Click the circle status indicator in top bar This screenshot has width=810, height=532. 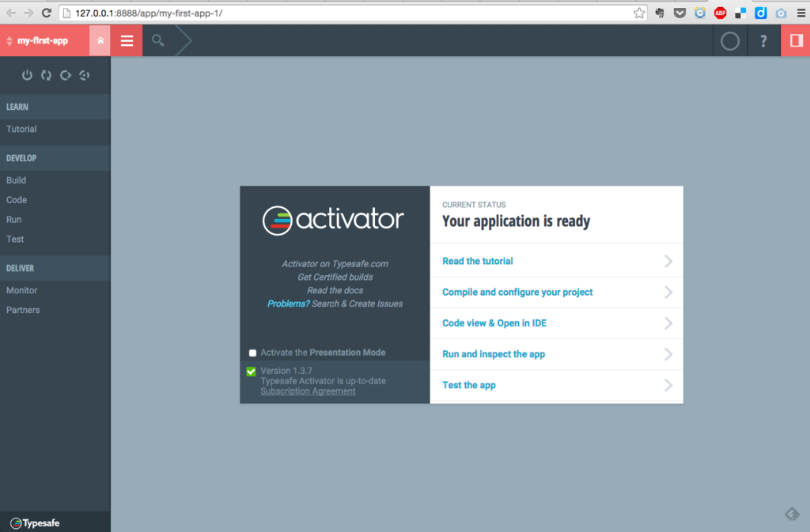[729, 40]
